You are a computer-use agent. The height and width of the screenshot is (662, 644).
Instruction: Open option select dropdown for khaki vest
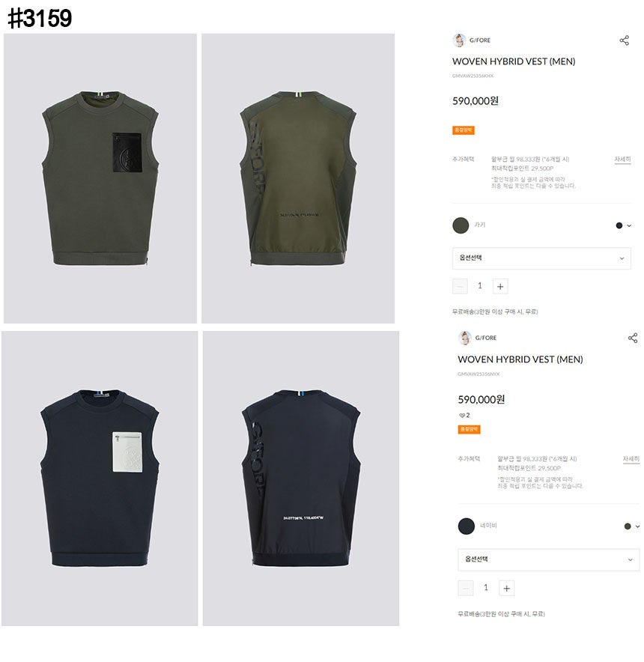coord(541,258)
